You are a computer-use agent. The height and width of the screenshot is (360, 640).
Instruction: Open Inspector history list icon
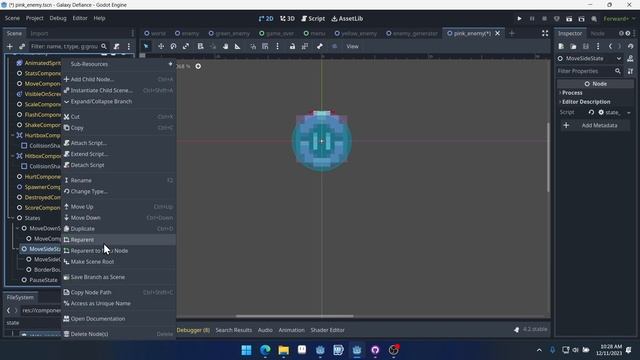point(631,47)
